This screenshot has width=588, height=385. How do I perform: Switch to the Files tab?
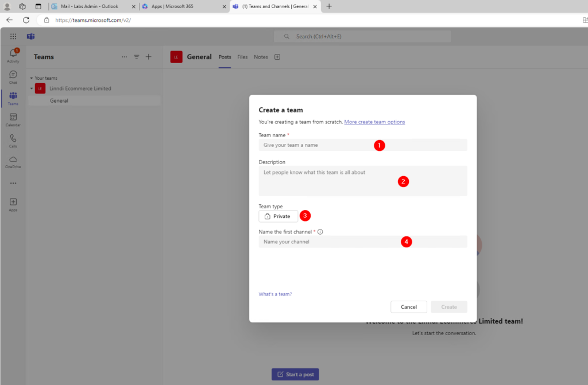click(x=242, y=57)
